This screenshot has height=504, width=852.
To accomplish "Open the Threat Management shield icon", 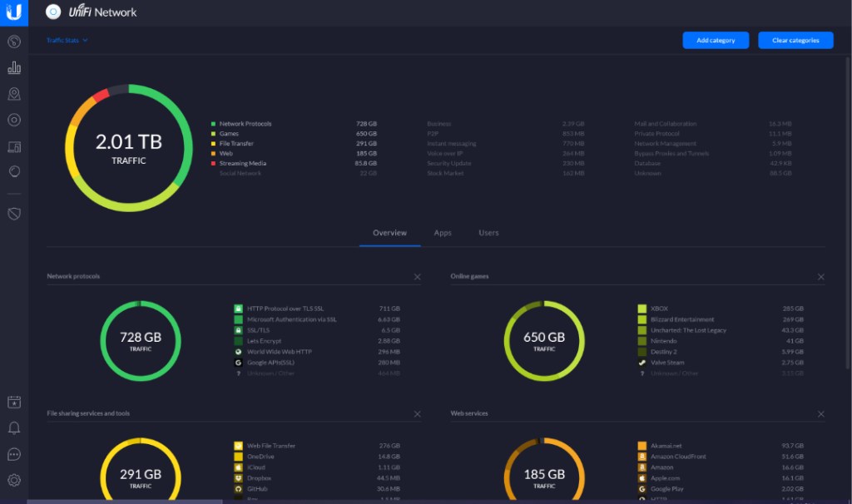I will (x=13, y=214).
